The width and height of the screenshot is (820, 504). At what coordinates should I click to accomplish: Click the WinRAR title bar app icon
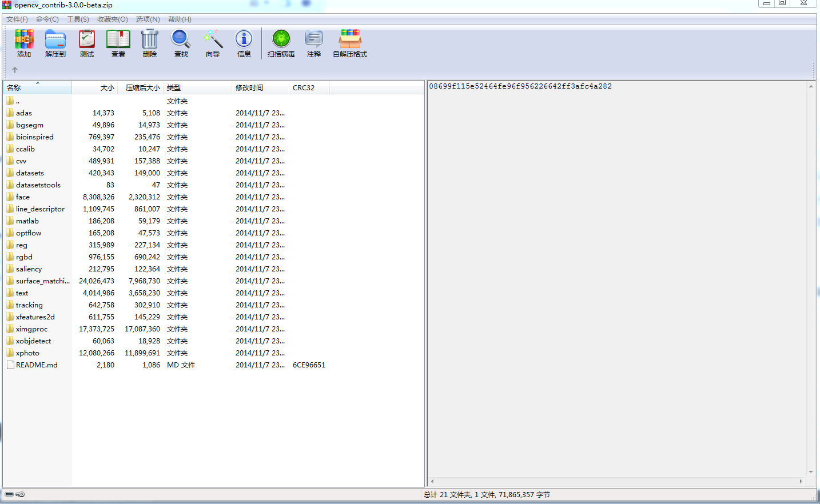pyautogui.click(x=7, y=5)
